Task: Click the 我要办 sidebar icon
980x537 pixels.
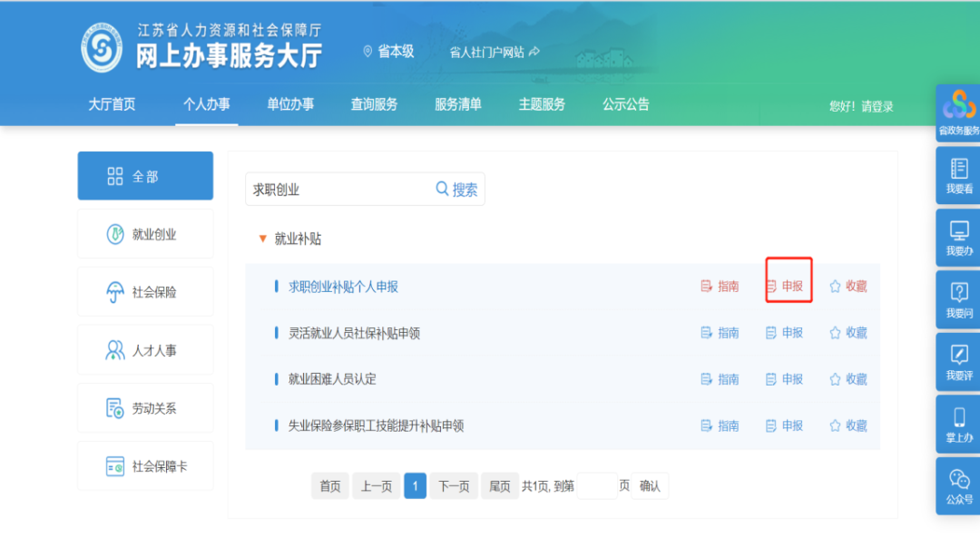Action: tap(959, 238)
